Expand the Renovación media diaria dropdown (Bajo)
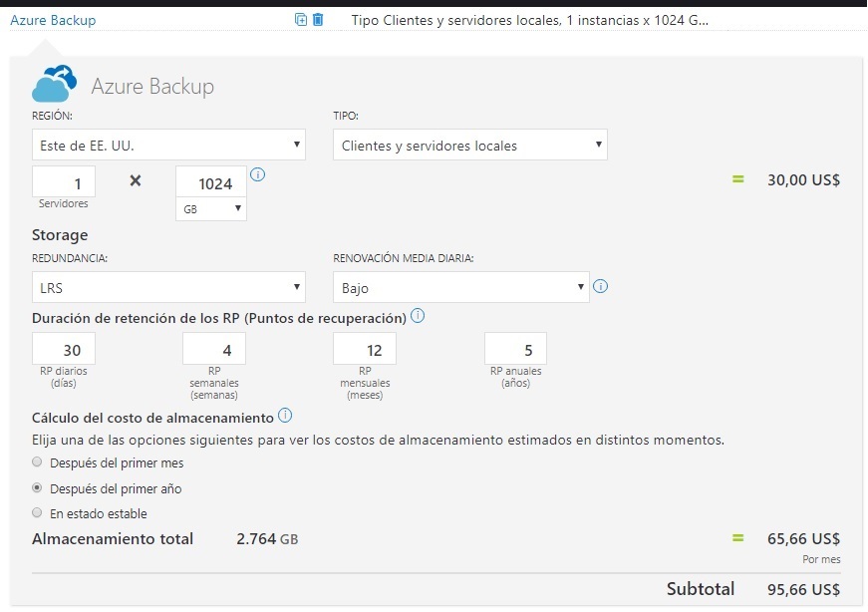Screen dimensions: 868x612 pyautogui.click(x=461, y=287)
